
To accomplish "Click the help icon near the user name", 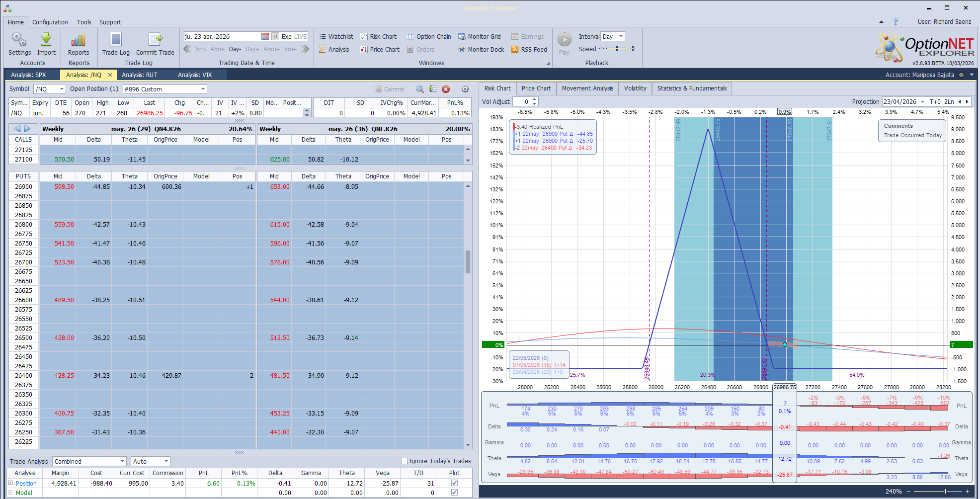I will coord(896,22).
